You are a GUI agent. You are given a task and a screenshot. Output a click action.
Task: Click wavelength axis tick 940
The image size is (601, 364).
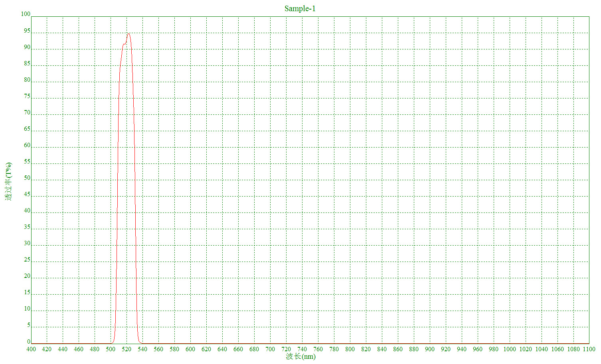point(462,349)
